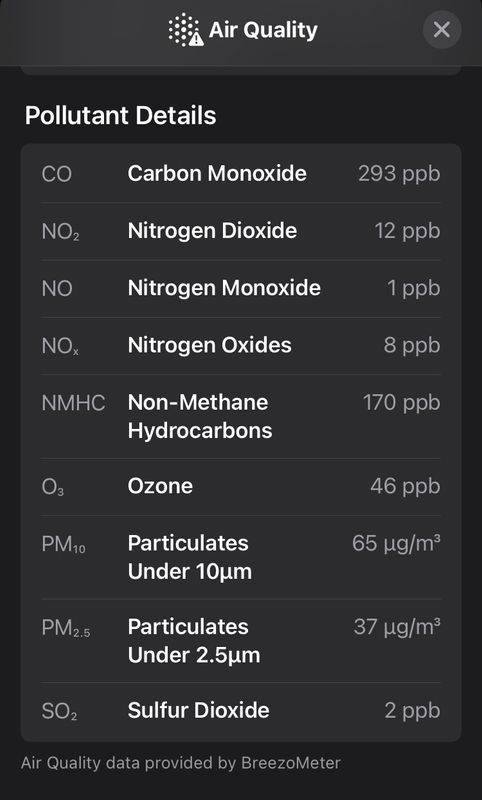Select the Sulfur Dioxide row
Viewport: 482px width, 800px height.
[x=241, y=711]
